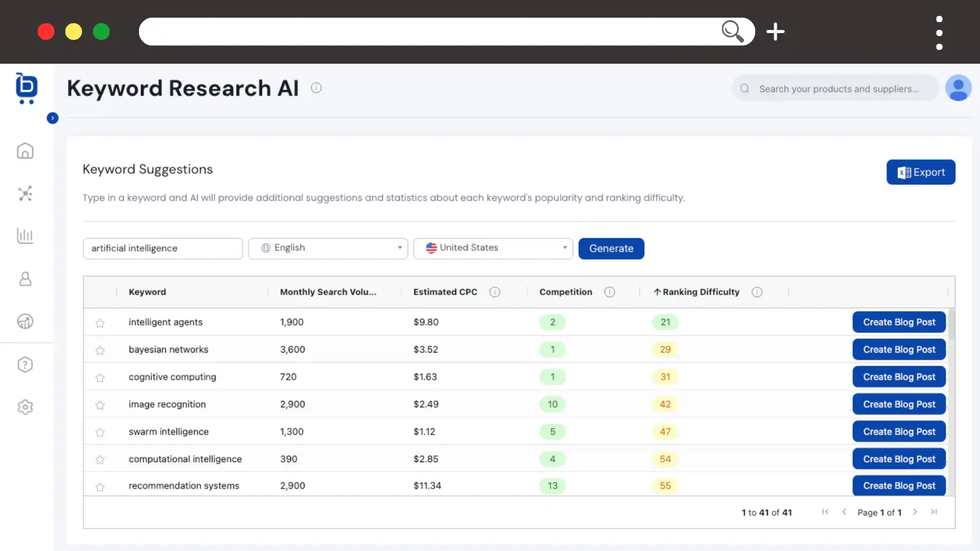Viewport: 980px width, 551px height.
Task: Click competition badge 10
Action: point(552,404)
